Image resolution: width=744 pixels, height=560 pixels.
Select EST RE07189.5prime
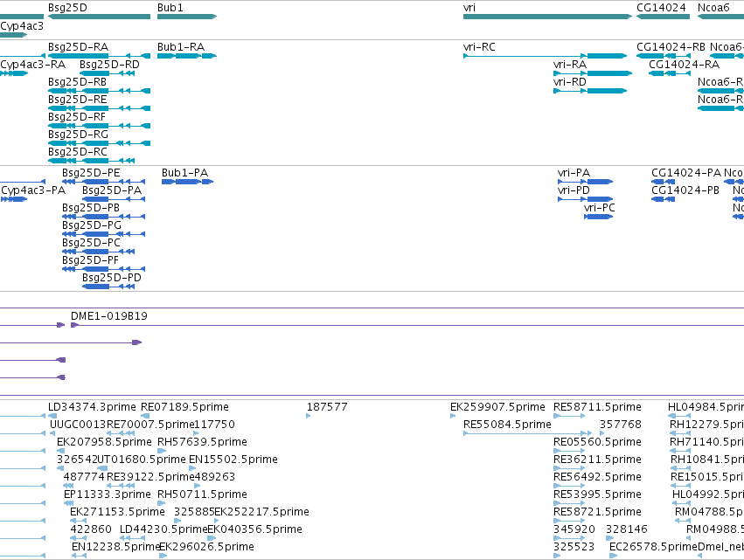146,416
